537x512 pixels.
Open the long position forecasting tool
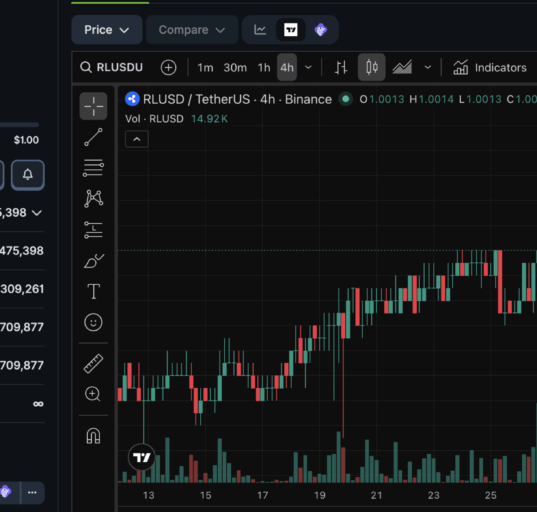93,230
